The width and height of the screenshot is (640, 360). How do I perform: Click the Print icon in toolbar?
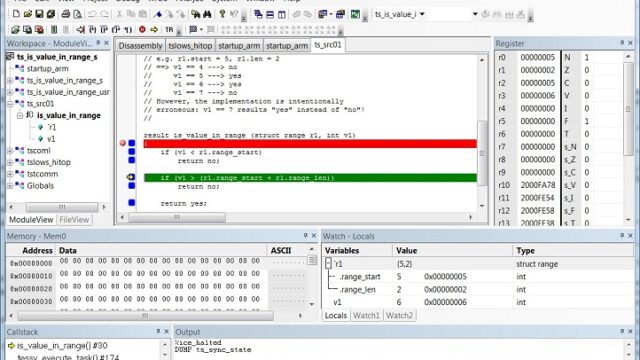pyautogui.click(x=65, y=14)
